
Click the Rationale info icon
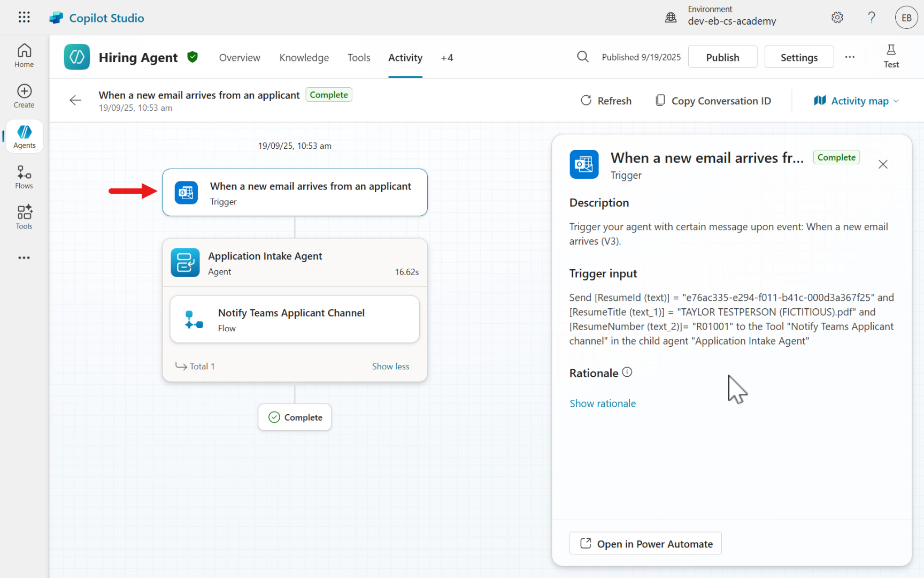627,372
